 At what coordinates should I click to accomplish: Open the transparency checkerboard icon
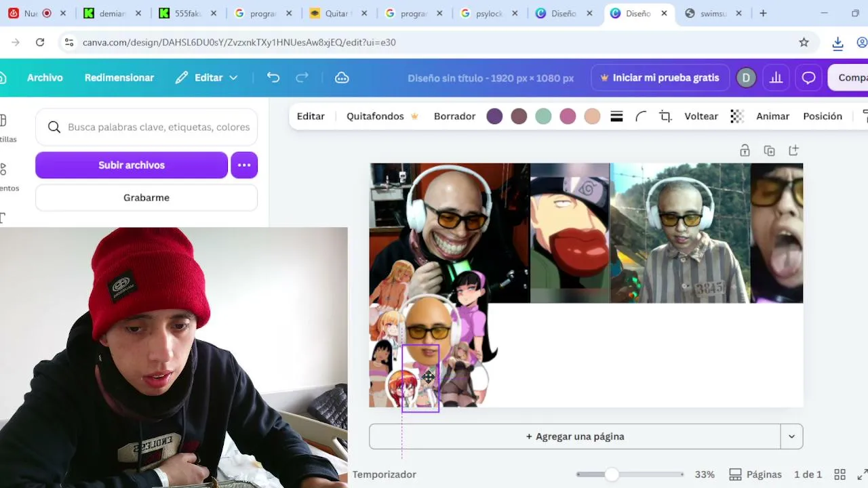(737, 117)
